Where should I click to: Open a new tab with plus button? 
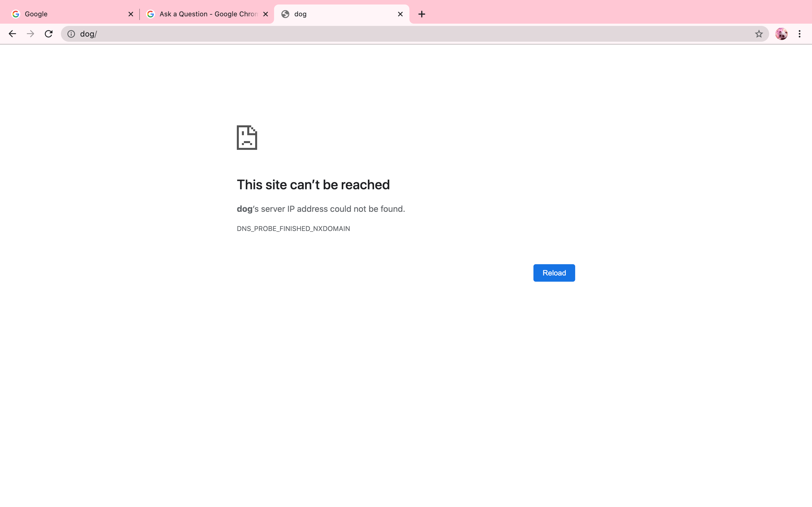click(422, 14)
